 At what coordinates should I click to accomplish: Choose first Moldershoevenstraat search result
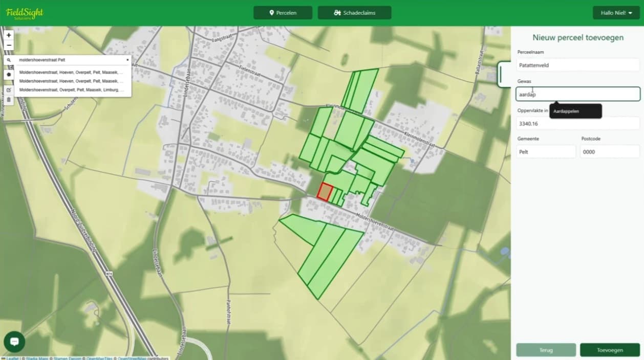71,73
